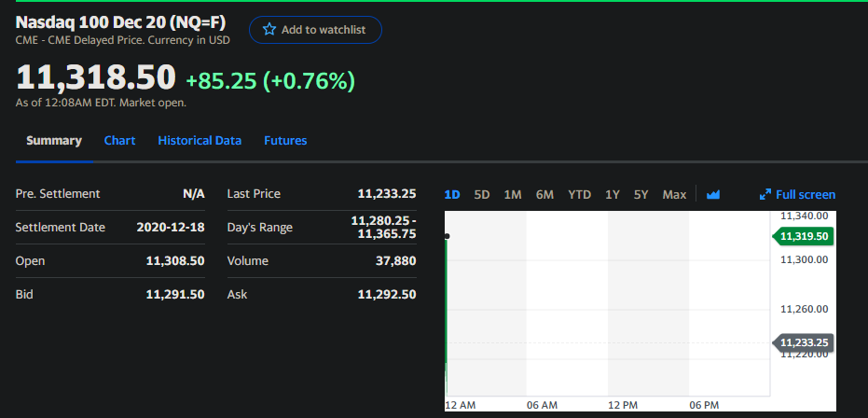Screen dimensions: 868x418
Task: Click the 11,260.00 price axis label
Action: [x=805, y=309]
